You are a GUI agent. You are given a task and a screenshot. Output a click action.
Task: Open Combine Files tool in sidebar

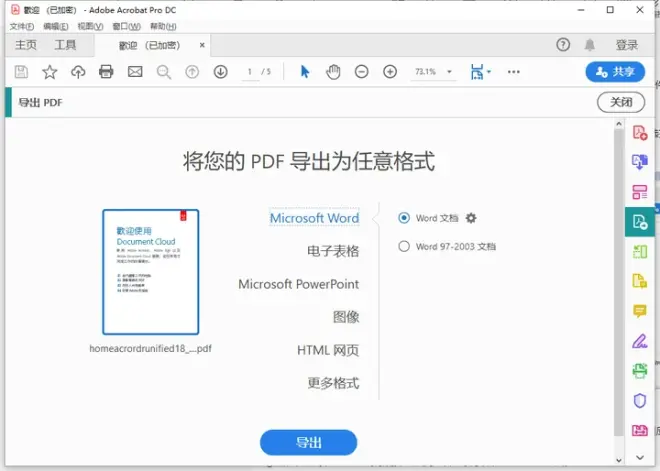[640, 162]
